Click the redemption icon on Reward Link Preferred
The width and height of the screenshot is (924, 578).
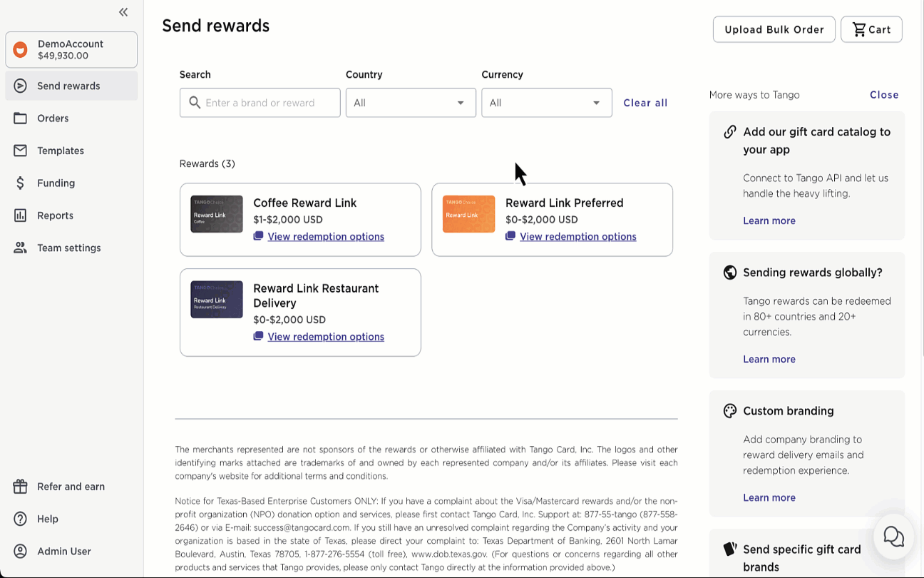pyautogui.click(x=510, y=236)
